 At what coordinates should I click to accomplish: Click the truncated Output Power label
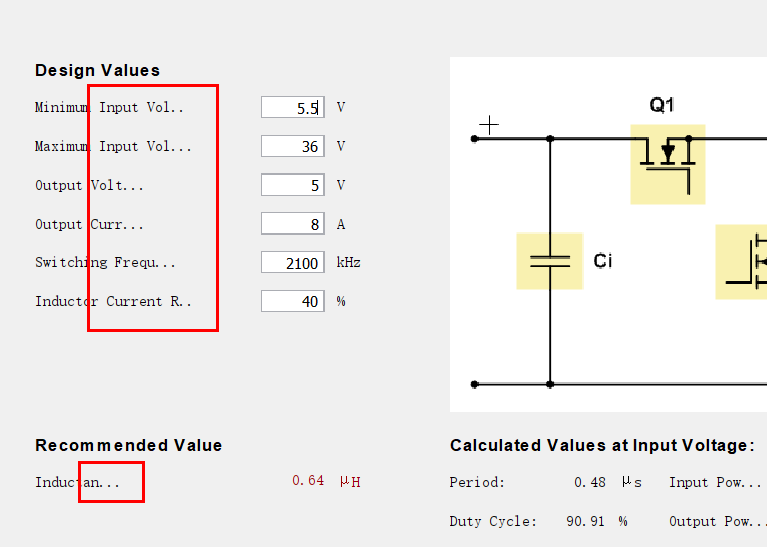tap(718, 521)
